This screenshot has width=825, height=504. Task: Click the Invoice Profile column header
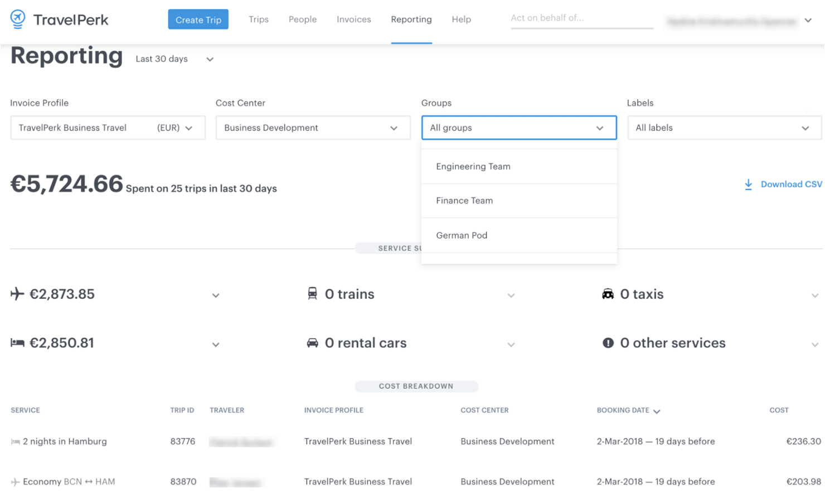334,410
